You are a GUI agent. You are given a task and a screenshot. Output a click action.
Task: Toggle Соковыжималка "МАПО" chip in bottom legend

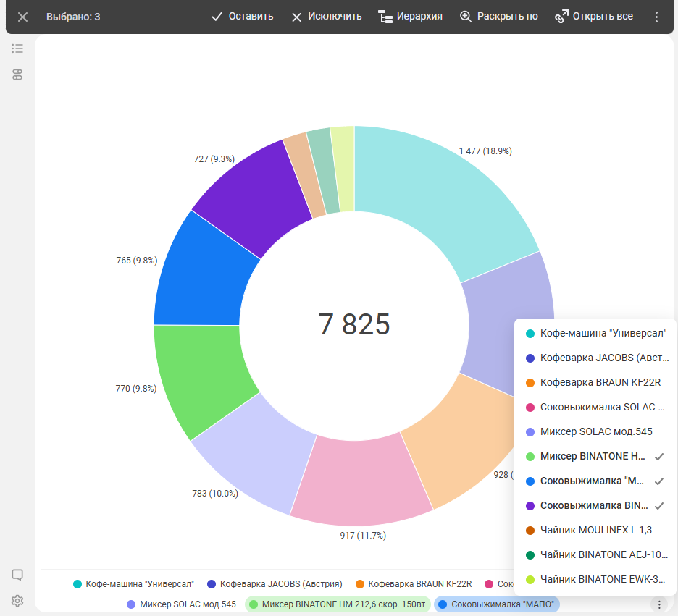pos(498,604)
